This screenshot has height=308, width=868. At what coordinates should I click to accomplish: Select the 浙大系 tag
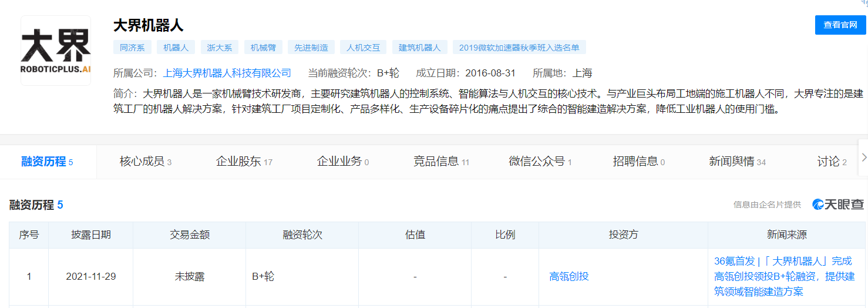(x=220, y=48)
